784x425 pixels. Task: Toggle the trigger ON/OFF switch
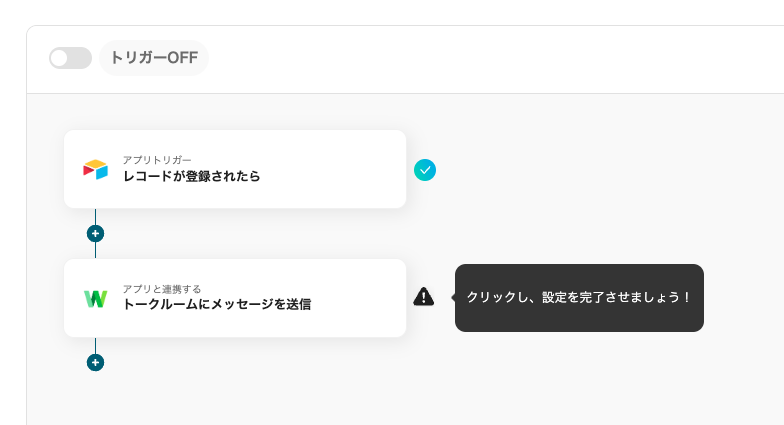click(x=70, y=58)
